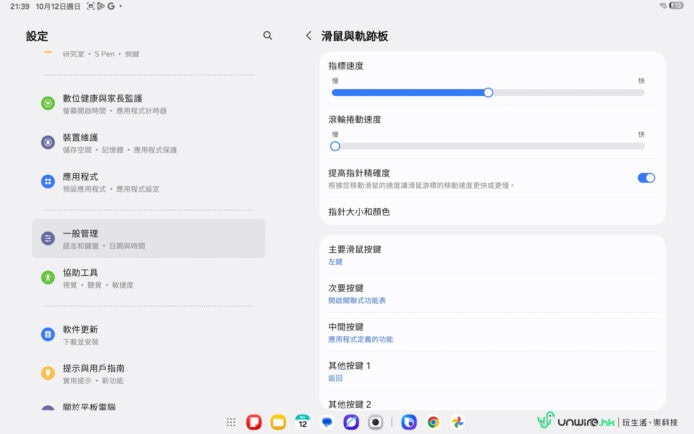This screenshot has width=694, height=434.
Task: Open Google Photos from the taskbar
Action: [x=457, y=423]
